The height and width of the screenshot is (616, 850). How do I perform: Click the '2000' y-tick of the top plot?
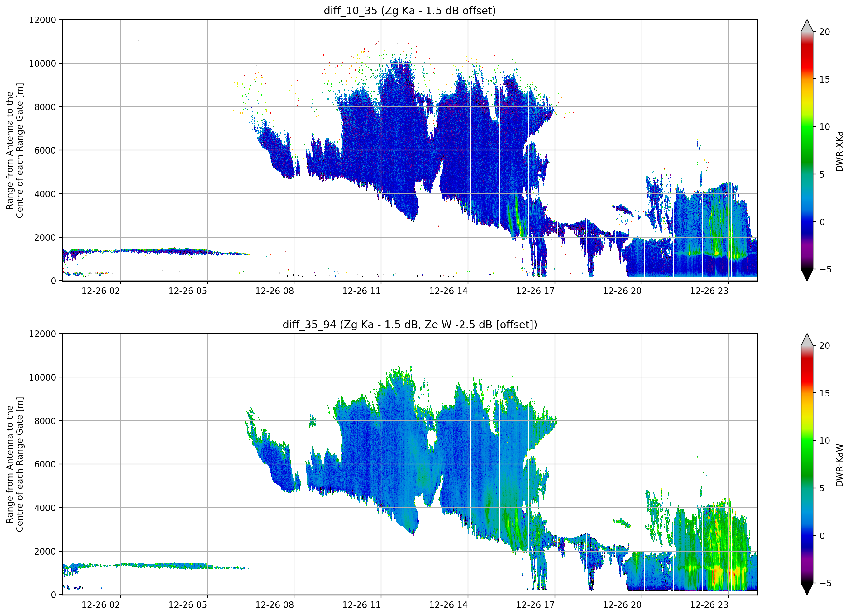(45, 238)
